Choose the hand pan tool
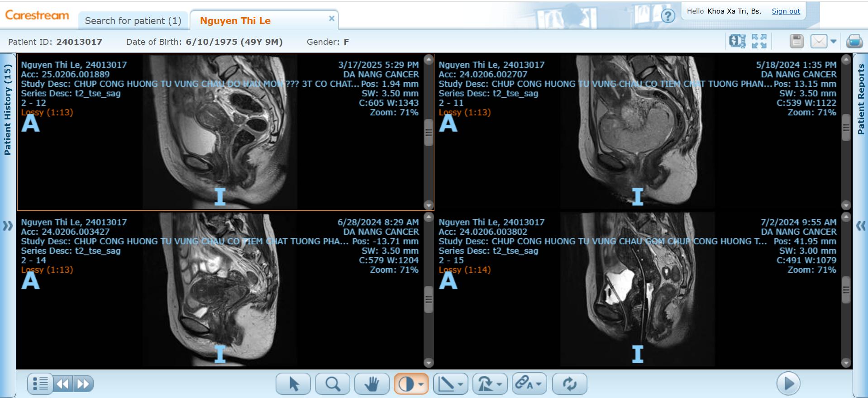The image size is (868, 398). [x=372, y=384]
